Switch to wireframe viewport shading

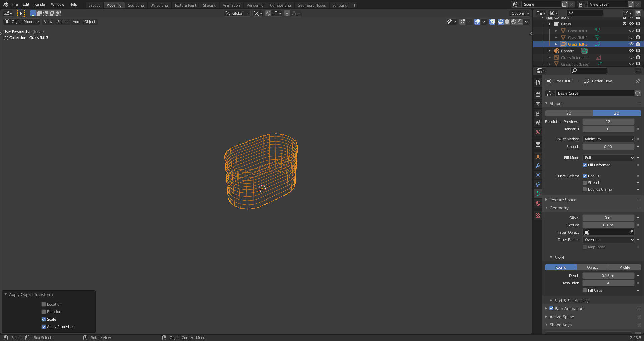501,22
